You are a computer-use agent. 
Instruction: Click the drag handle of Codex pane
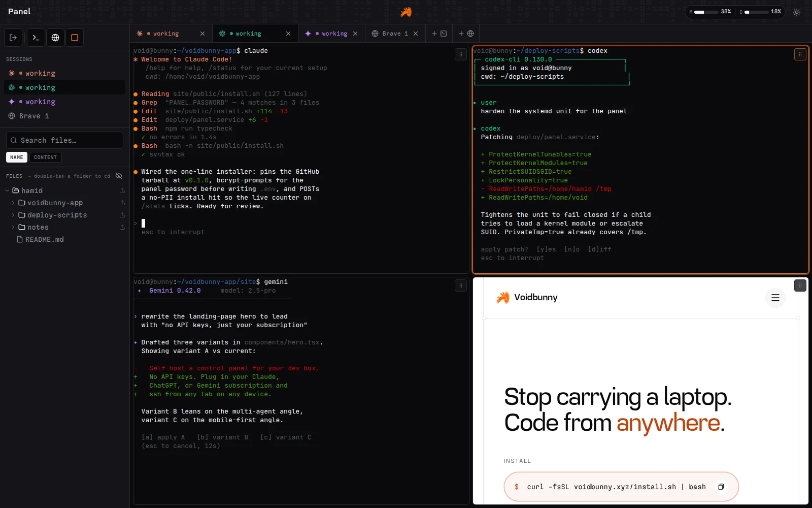tap(800, 54)
